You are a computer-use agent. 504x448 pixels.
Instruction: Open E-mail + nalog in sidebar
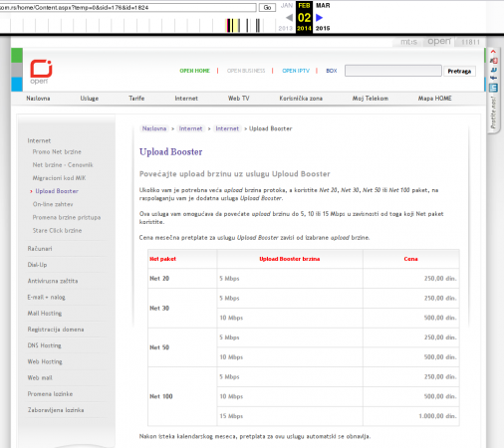(x=47, y=298)
